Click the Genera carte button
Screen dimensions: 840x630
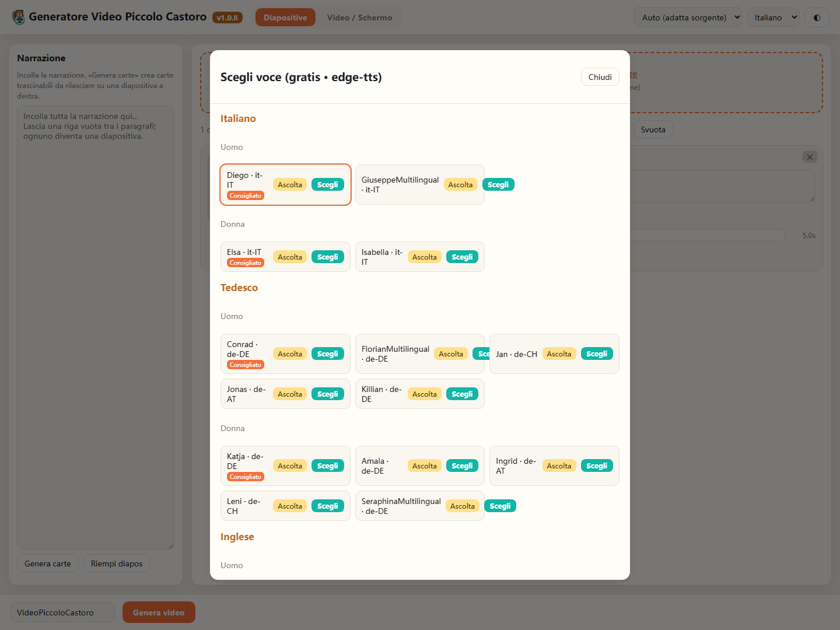(x=48, y=563)
